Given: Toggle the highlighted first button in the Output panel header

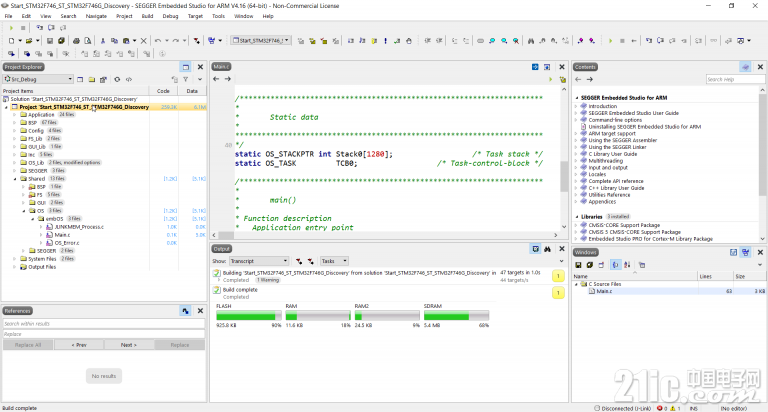Looking at the screenshot, I should [535, 249].
